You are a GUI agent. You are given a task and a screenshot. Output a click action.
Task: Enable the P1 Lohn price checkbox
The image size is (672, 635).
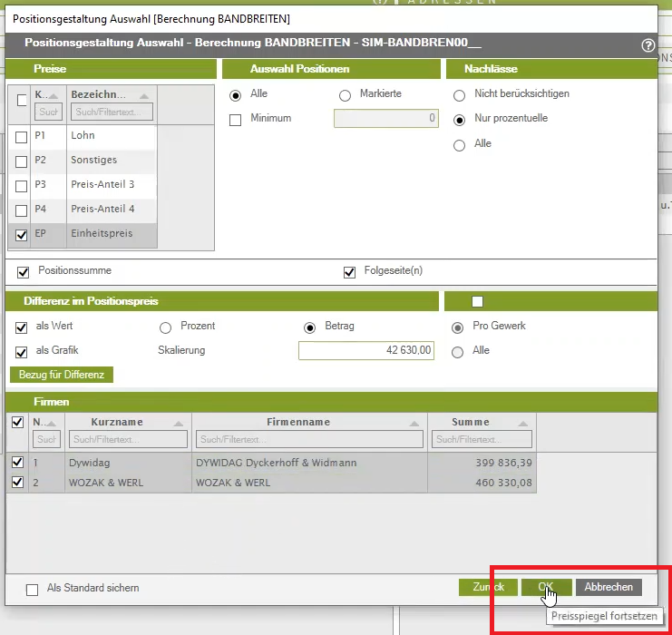pyautogui.click(x=21, y=137)
